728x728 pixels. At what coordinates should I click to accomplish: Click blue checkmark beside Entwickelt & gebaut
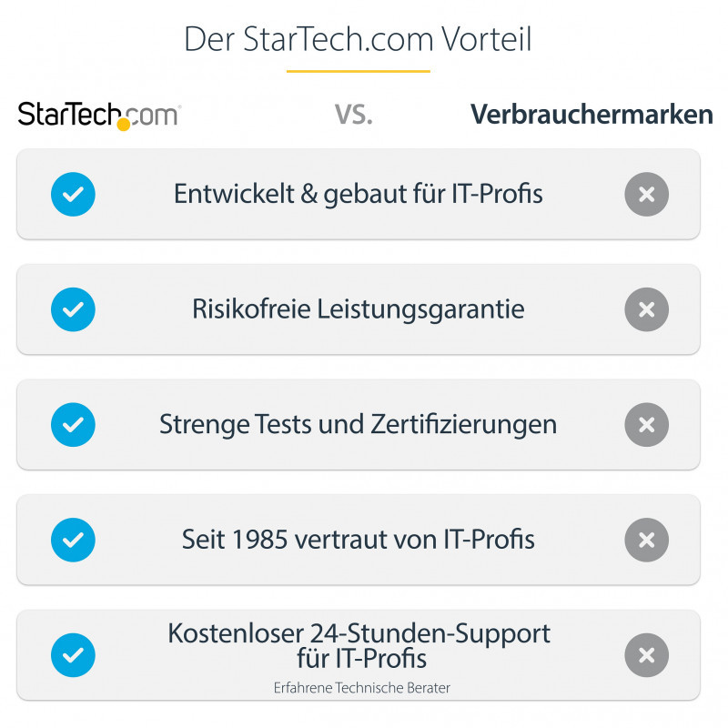click(x=73, y=194)
